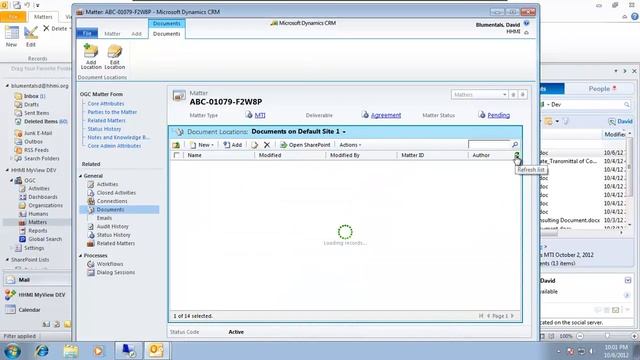Go to Core Attributes form section
This screenshot has width=640, height=360.
pyautogui.click(x=106, y=104)
